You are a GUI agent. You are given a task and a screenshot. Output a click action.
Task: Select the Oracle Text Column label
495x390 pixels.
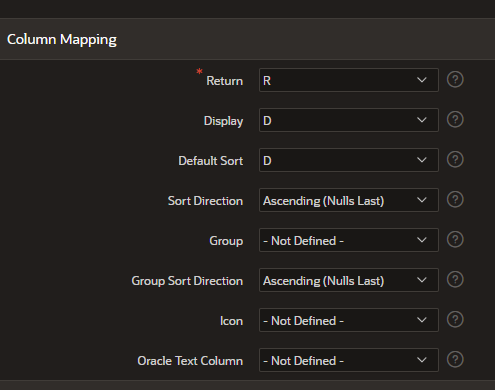pyautogui.click(x=190, y=361)
